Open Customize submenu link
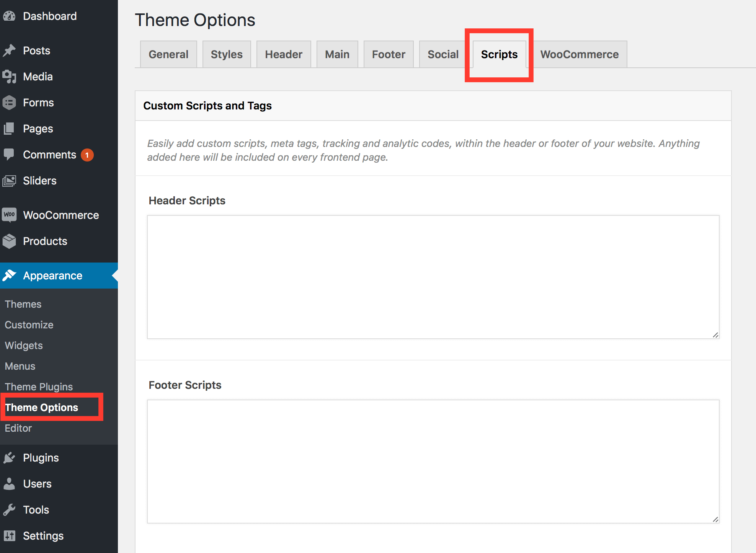Viewport: 756px width, 553px height. pos(29,325)
